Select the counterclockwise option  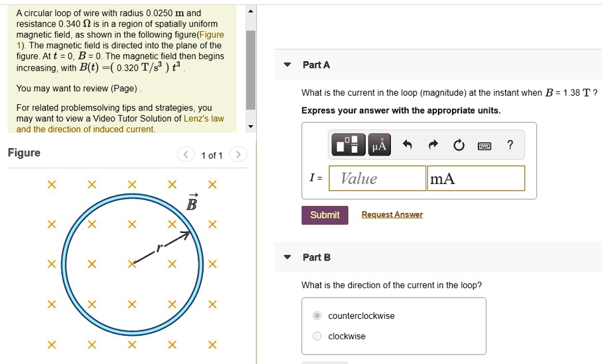(x=317, y=316)
